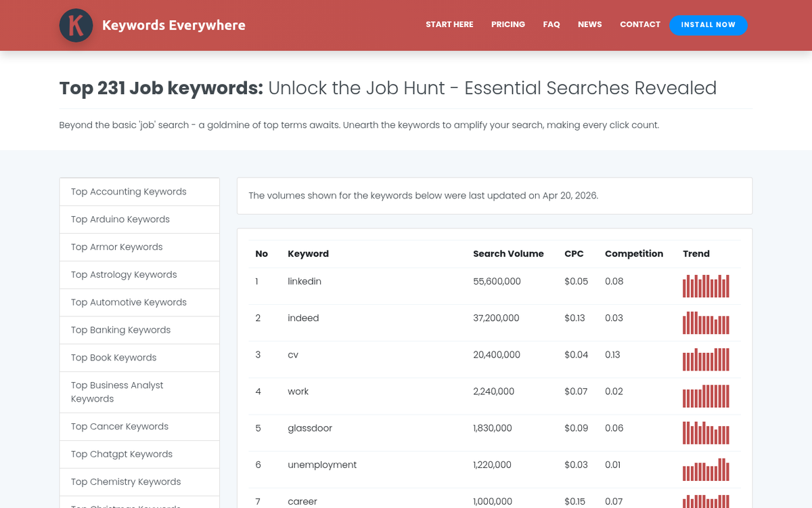Click Top Business Analyst Keywords
Viewport: 812px width, 508px height.
point(116,391)
